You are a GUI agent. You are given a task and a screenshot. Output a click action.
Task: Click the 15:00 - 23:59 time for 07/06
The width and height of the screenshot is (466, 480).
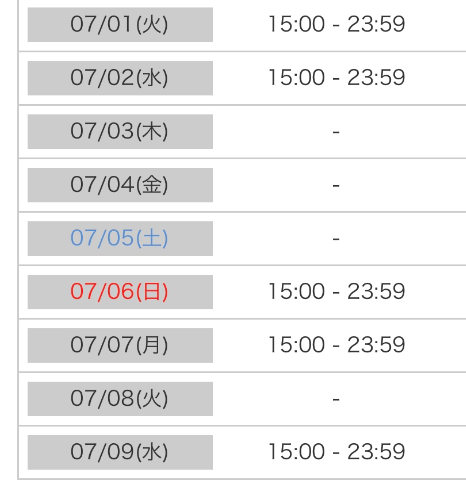click(x=337, y=291)
